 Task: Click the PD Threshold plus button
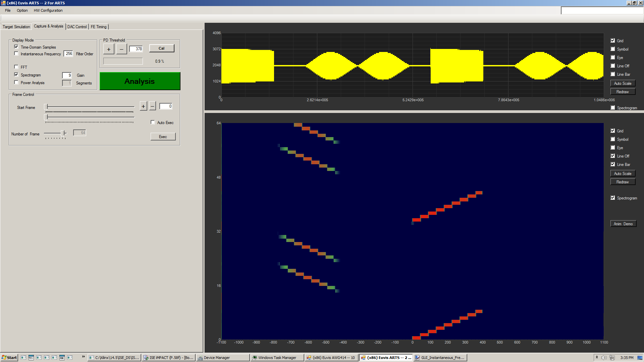(x=109, y=49)
